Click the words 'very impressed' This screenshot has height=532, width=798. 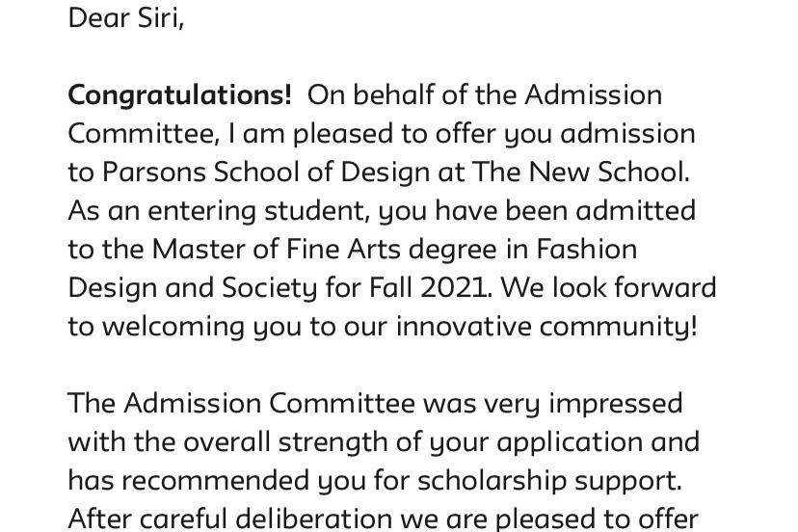[x=583, y=405]
